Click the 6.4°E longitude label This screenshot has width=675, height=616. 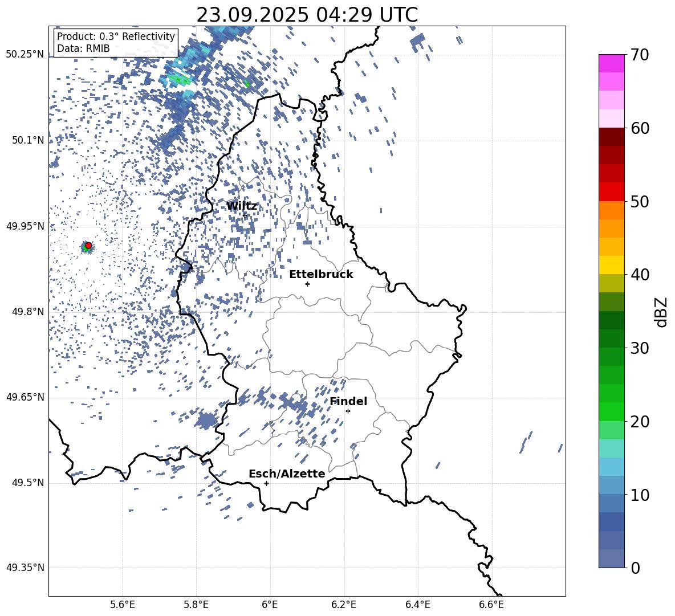417,605
